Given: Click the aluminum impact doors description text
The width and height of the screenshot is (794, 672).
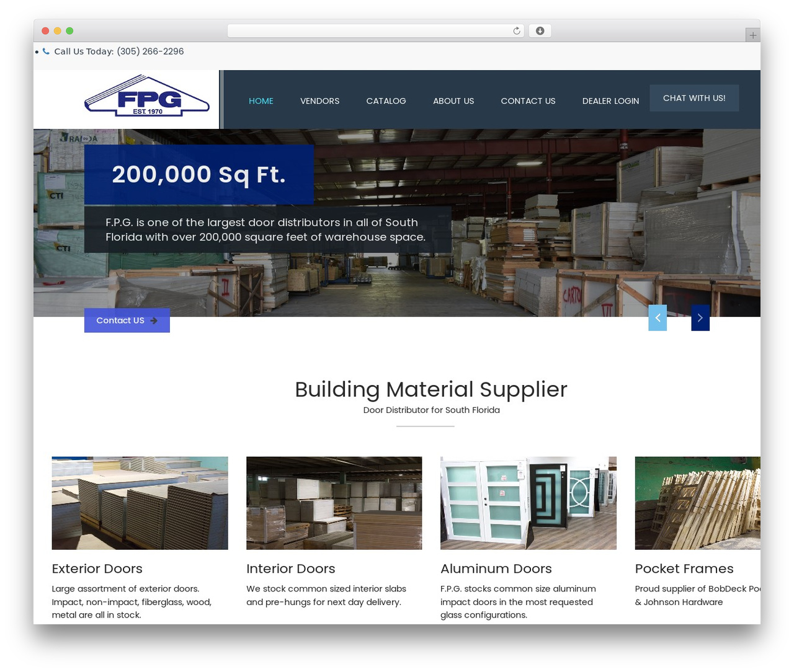Looking at the screenshot, I should [x=519, y=602].
